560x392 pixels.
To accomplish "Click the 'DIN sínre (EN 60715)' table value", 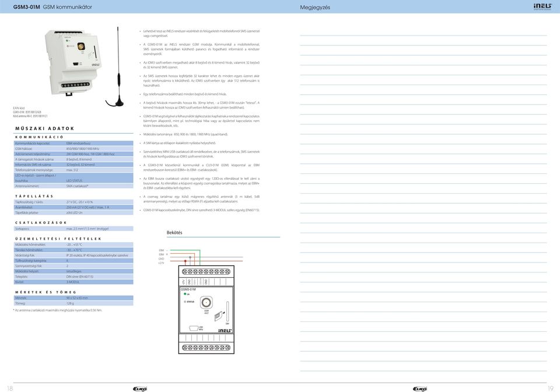I will (x=80, y=276).
